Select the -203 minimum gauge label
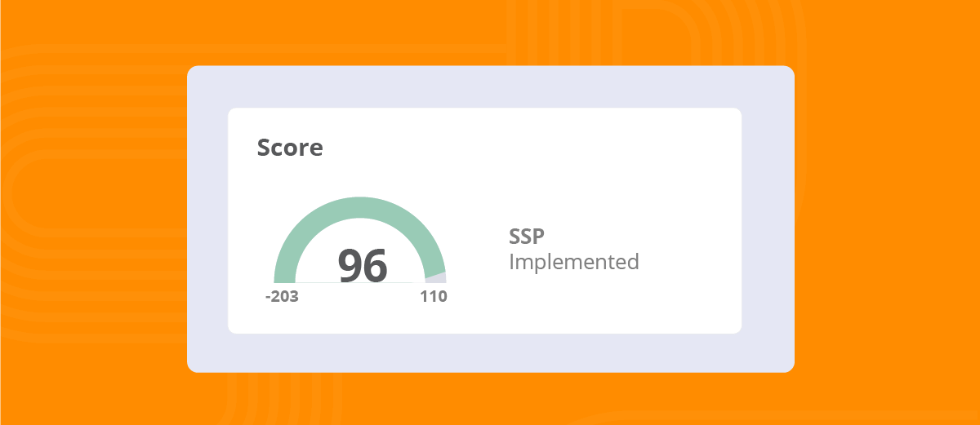The width and height of the screenshot is (980, 425). (282, 297)
